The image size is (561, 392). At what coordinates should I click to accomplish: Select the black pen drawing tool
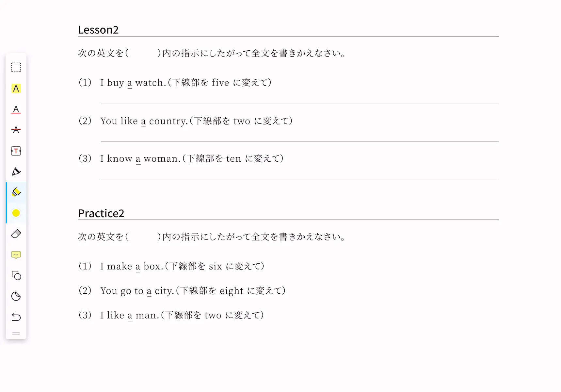[16, 171]
